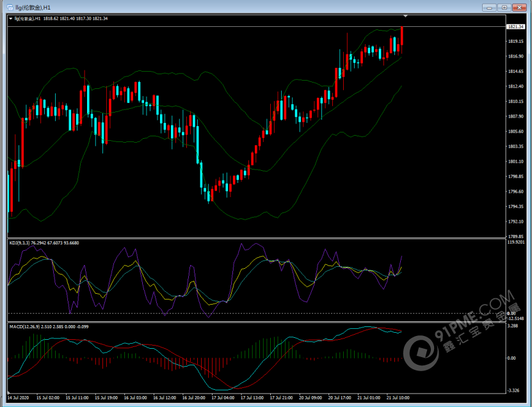The image size is (532, 407).
Task: Click price level 1807.90 on the axis
Action: (515, 116)
